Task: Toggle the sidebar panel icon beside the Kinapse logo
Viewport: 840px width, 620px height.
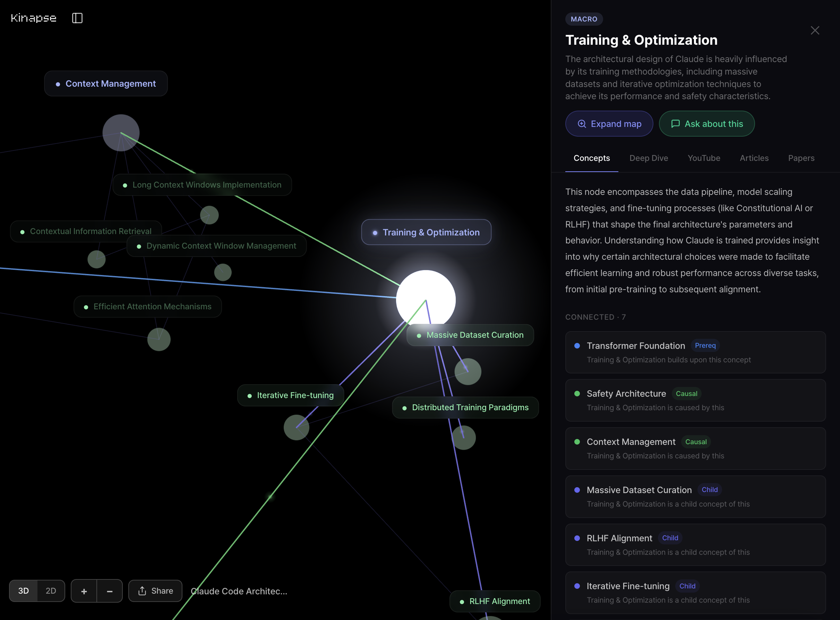Action: point(77,18)
